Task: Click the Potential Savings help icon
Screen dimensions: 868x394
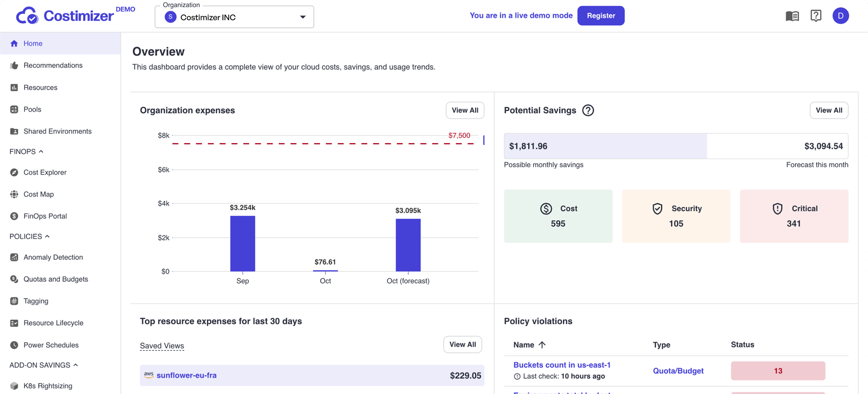Action: tap(588, 110)
